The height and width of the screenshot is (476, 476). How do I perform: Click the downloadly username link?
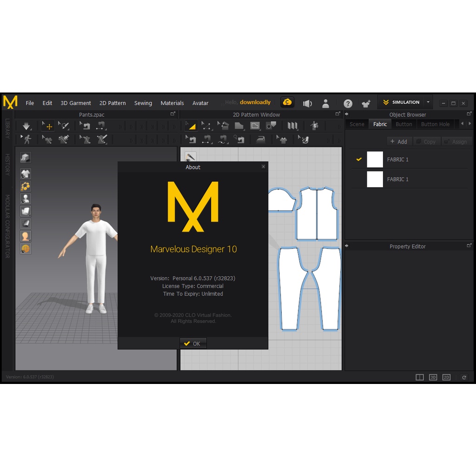pos(255,102)
